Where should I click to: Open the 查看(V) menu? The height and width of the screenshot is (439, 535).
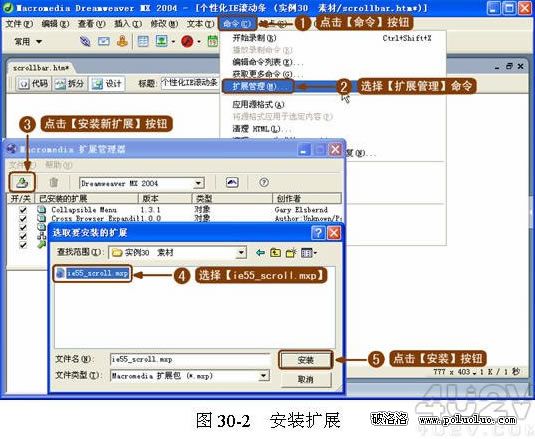tap(91, 24)
